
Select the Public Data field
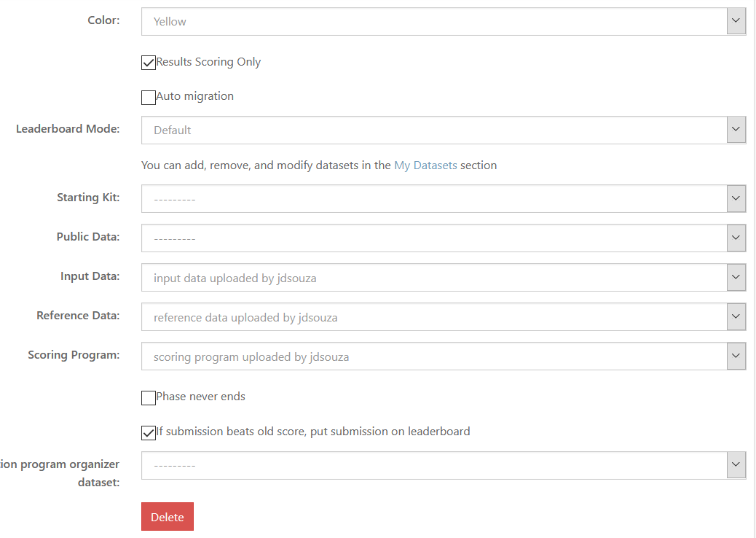click(437, 238)
